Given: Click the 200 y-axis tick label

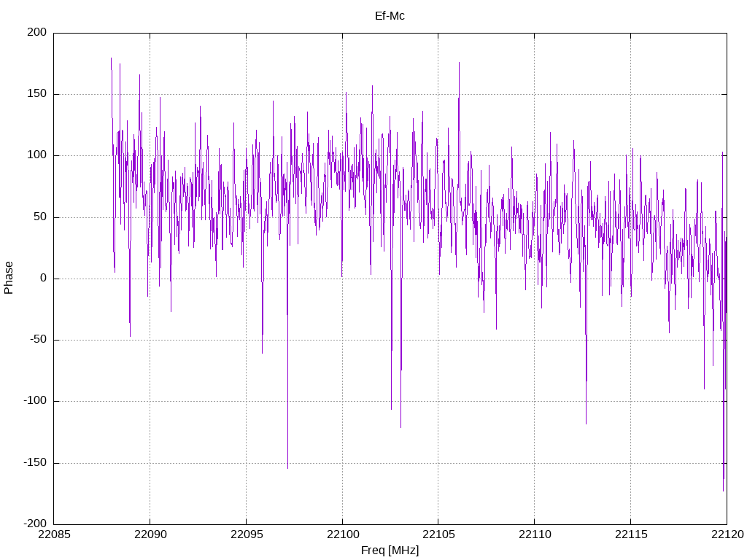Looking at the screenshot, I should click(37, 32).
